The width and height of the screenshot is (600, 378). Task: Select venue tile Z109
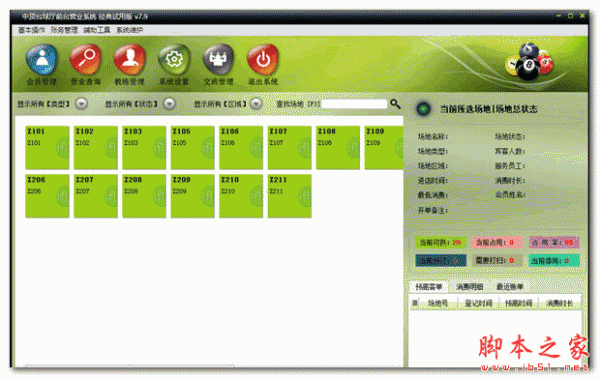[x=384, y=148]
